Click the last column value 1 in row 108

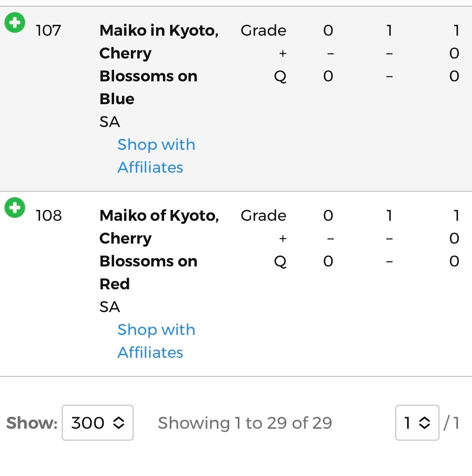pos(456,216)
